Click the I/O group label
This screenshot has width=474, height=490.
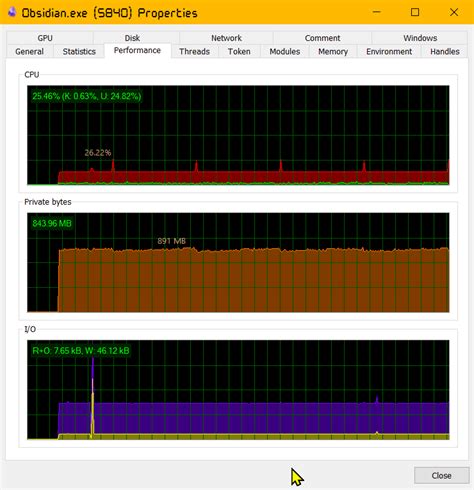pyautogui.click(x=30, y=329)
